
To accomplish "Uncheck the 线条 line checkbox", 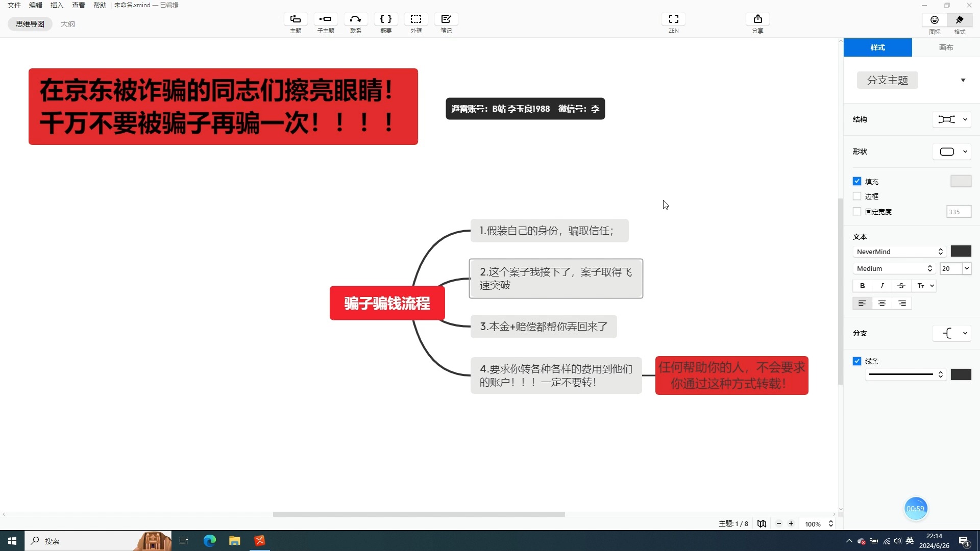I will click(x=857, y=361).
